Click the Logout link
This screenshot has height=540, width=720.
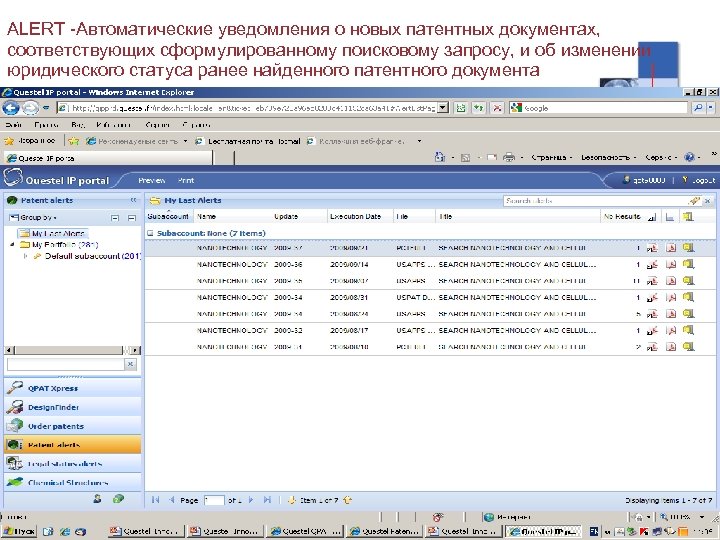tap(698, 180)
